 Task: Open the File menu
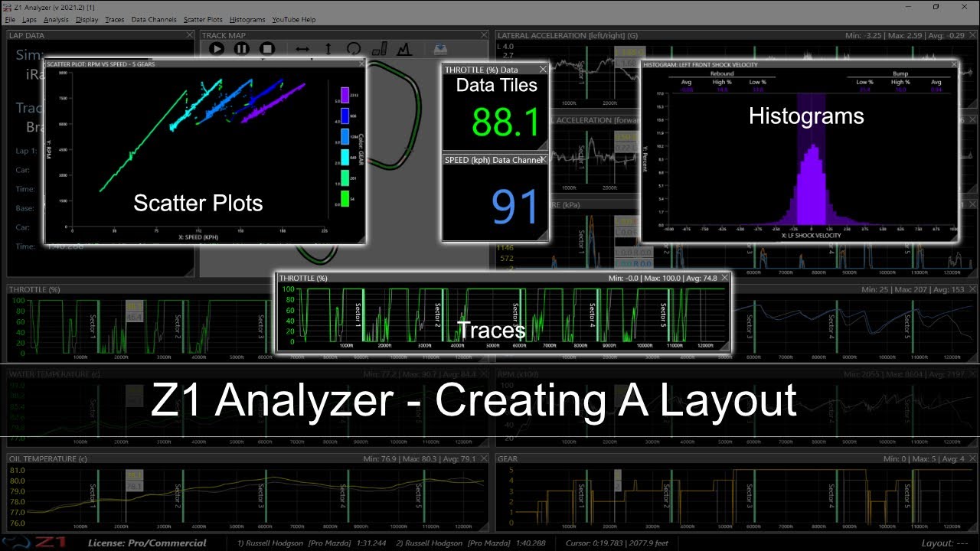(x=10, y=19)
